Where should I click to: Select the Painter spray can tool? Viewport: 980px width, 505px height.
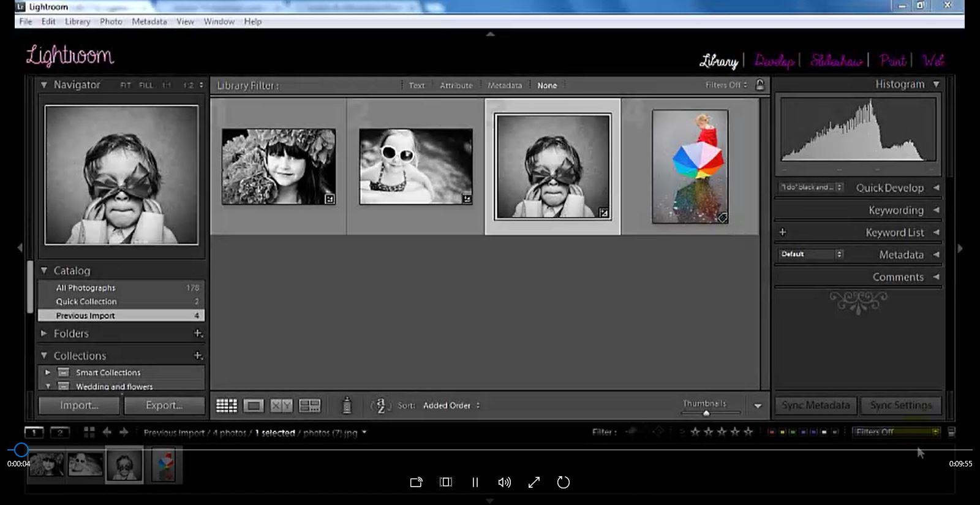(x=347, y=405)
